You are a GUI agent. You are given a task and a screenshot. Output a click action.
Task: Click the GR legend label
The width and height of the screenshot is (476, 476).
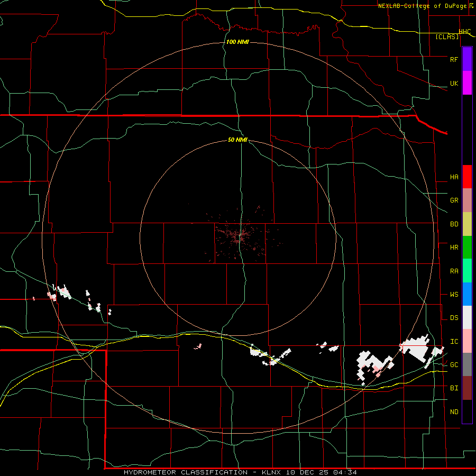[x=454, y=200]
